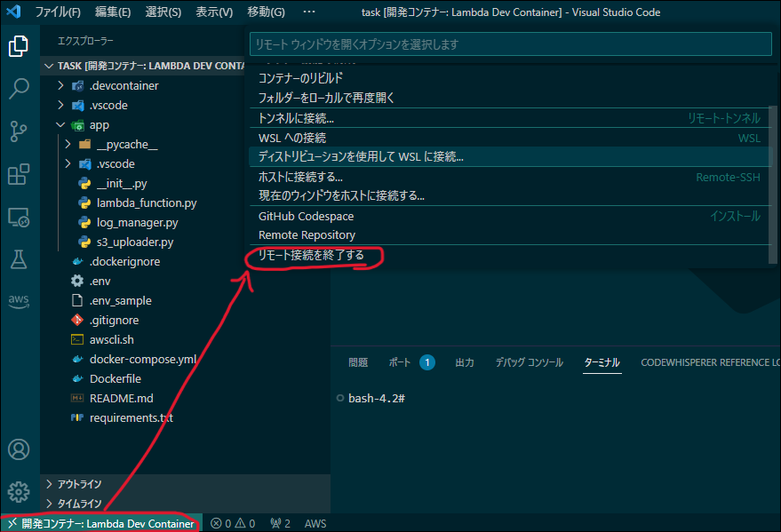Expand the アウトライン section
Image resolution: width=781 pixels, height=532 pixels.
tap(49, 484)
